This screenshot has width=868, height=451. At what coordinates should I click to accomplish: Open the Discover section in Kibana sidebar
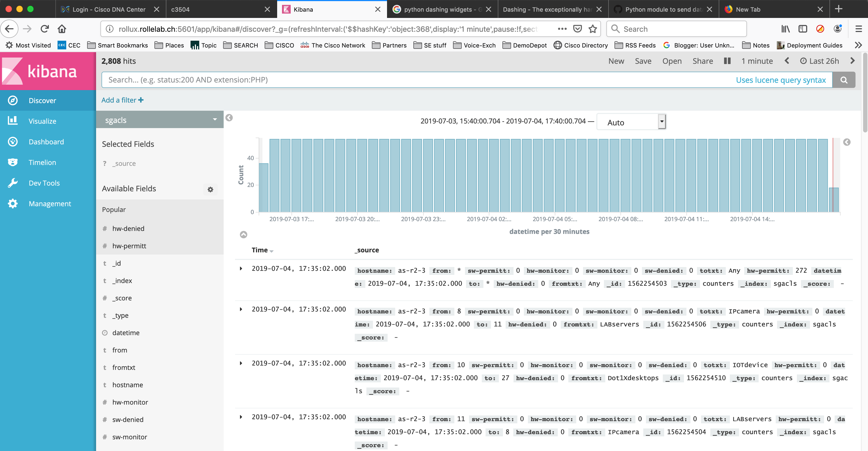pos(42,100)
